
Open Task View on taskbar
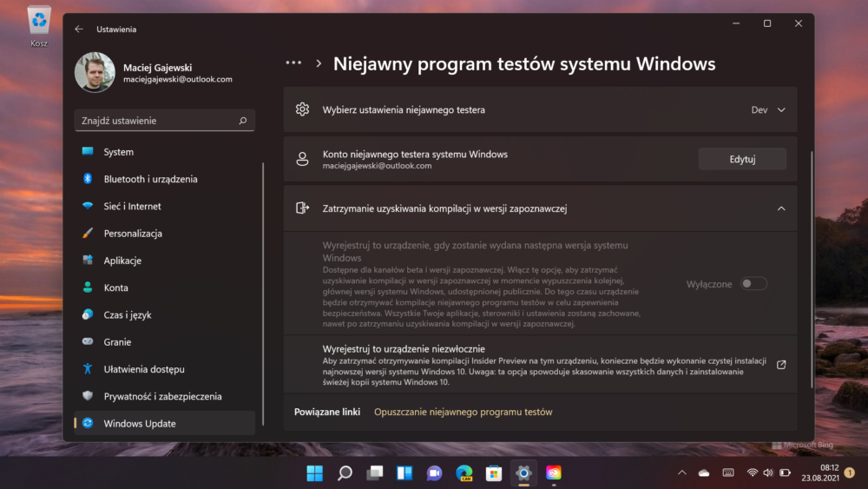pos(375,473)
